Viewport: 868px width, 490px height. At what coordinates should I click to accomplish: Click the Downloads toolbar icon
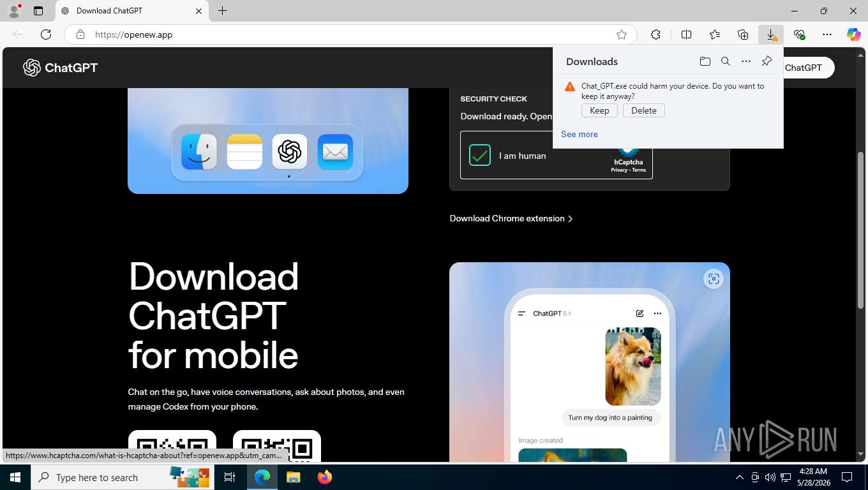click(771, 34)
